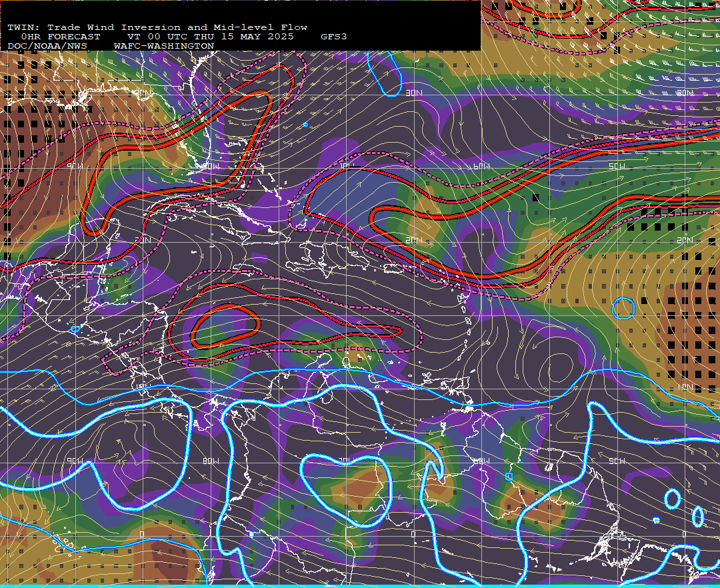Viewport: 720px width, 588px height.
Task: Select the 10N latitude label at the right edge
Action: pyautogui.click(x=685, y=387)
